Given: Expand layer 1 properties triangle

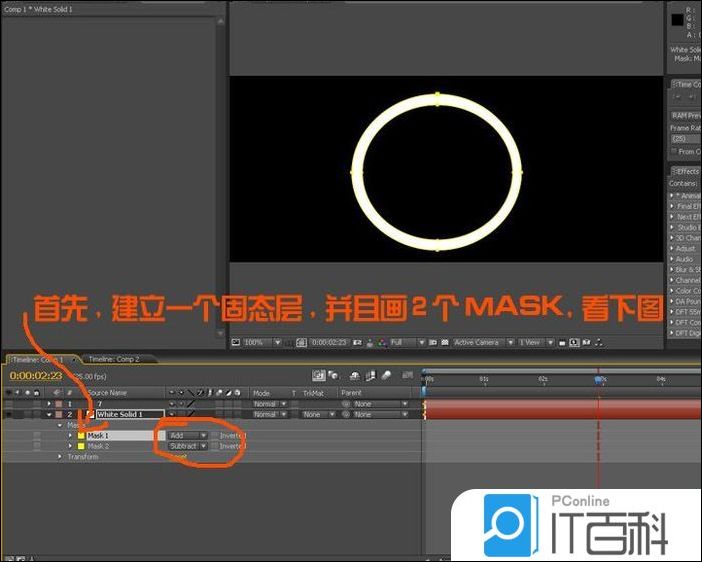Looking at the screenshot, I should click(x=49, y=404).
